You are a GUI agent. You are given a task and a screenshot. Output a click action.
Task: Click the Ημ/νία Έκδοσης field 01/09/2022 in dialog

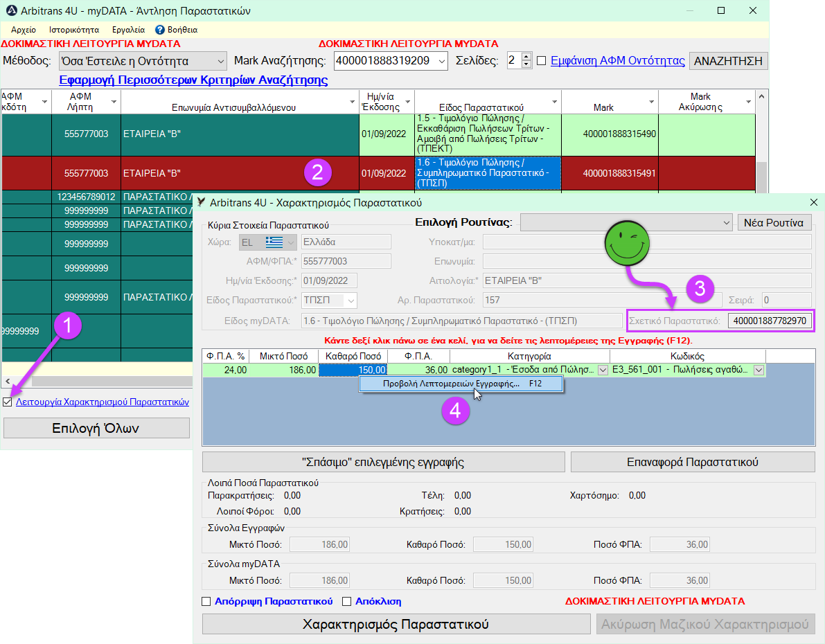(329, 281)
